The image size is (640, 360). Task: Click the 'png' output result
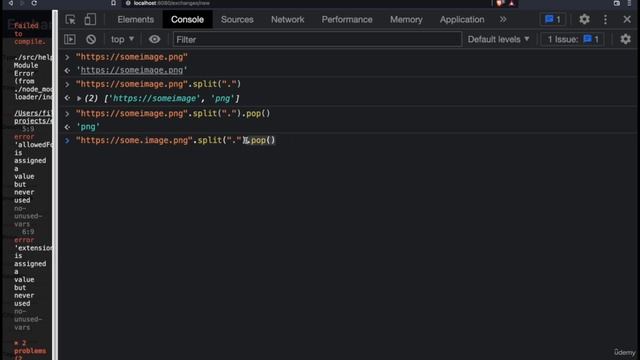click(88, 127)
